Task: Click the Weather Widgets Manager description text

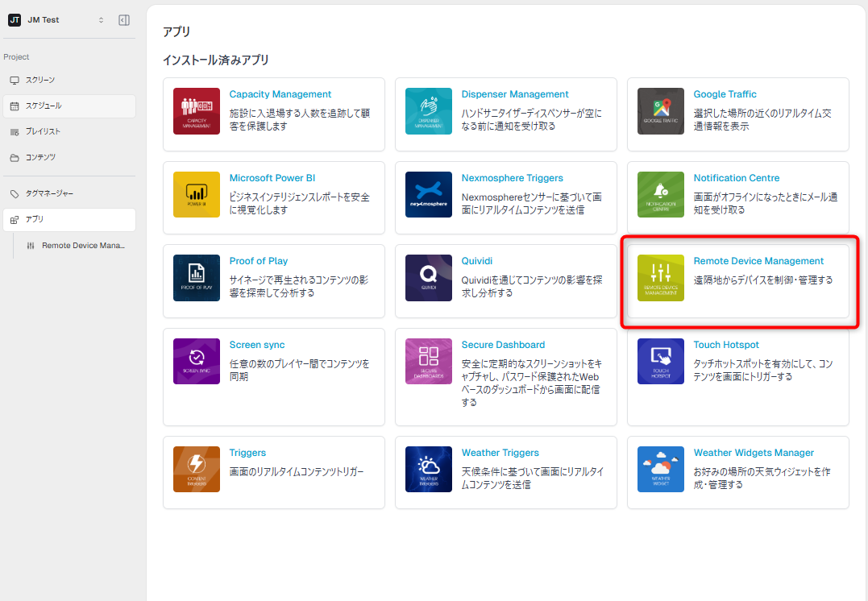Action: [762, 479]
